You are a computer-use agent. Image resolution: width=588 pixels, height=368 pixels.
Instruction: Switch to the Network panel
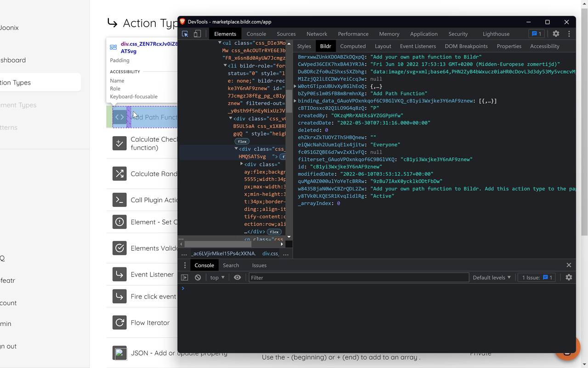tap(317, 34)
